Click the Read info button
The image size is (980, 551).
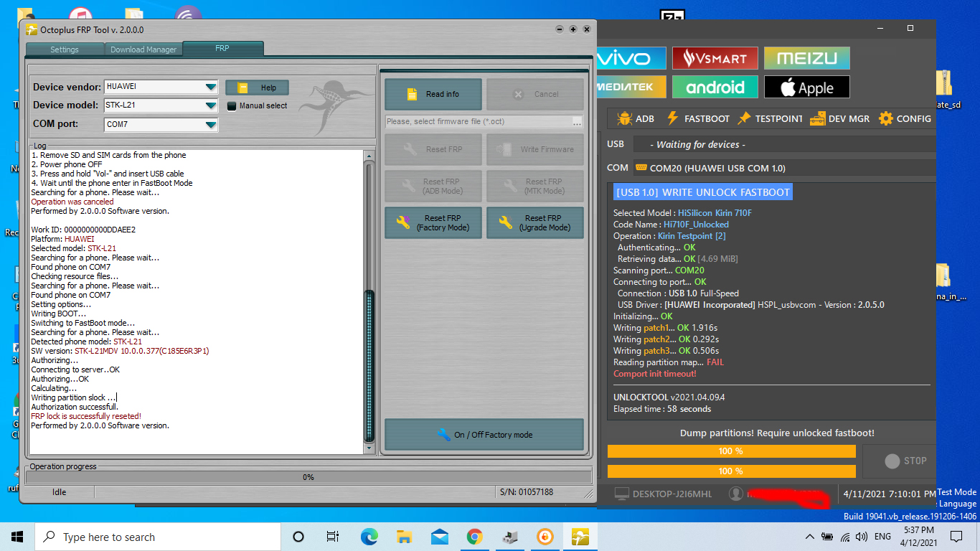pyautogui.click(x=433, y=94)
